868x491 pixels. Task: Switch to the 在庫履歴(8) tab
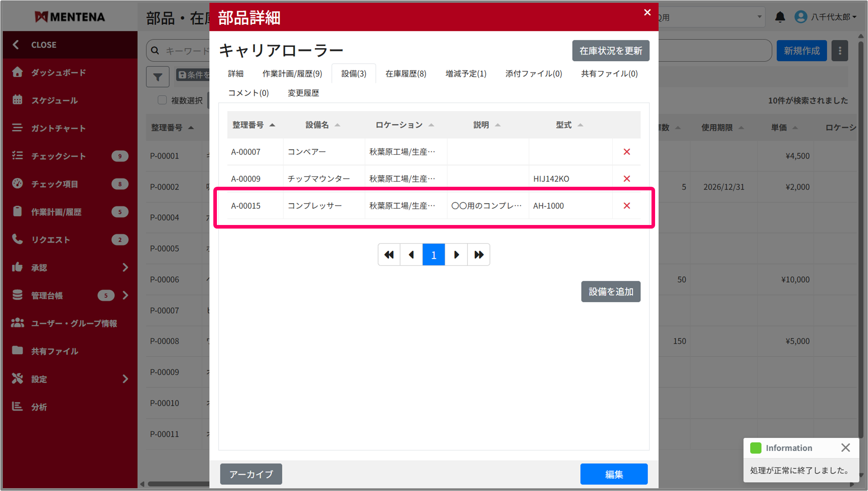pyautogui.click(x=406, y=74)
